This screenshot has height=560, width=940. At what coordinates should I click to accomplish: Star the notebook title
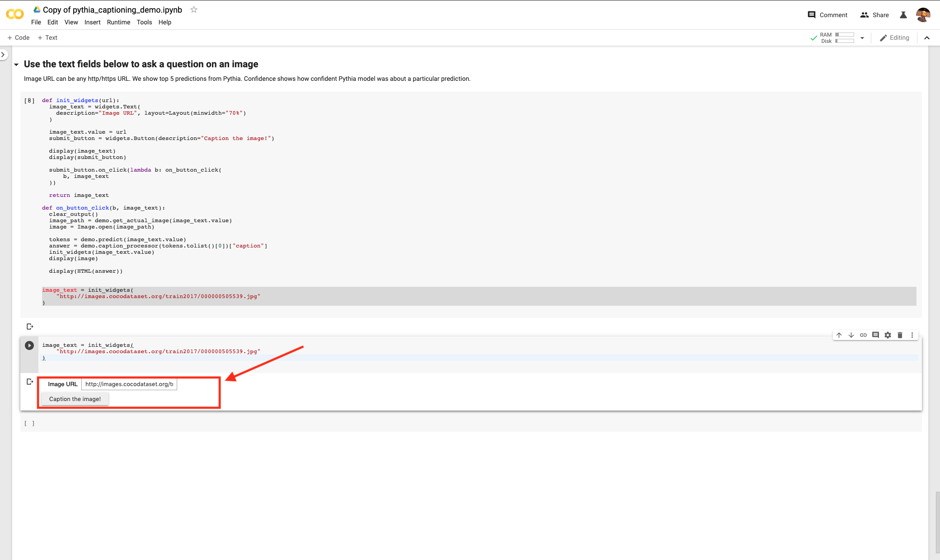(x=194, y=9)
